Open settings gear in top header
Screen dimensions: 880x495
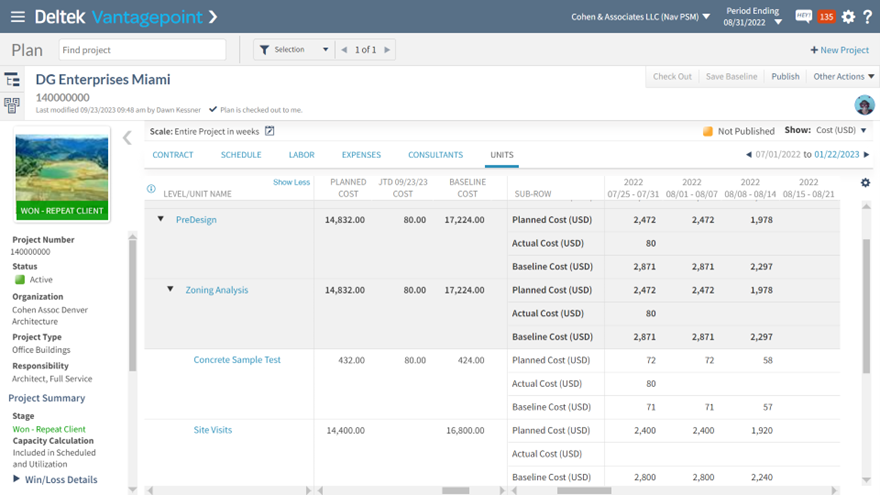pos(848,17)
